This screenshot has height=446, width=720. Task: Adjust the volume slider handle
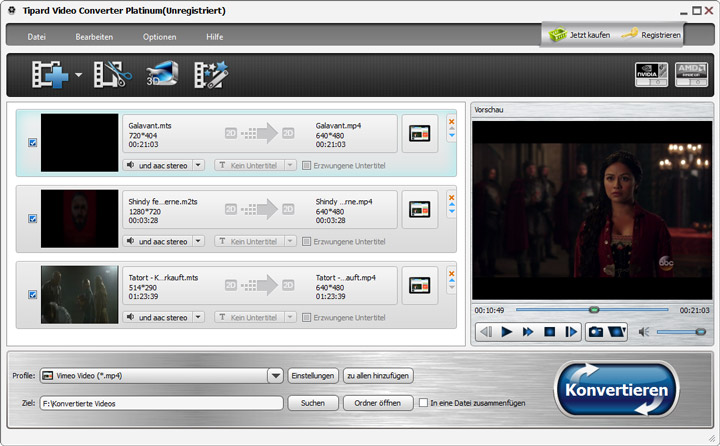click(700, 332)
